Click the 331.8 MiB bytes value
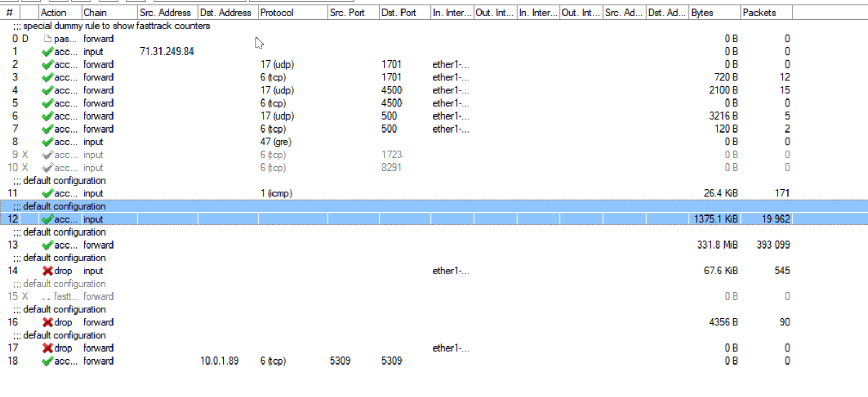The height and width of the screenshot is (397, 868). 717,245
